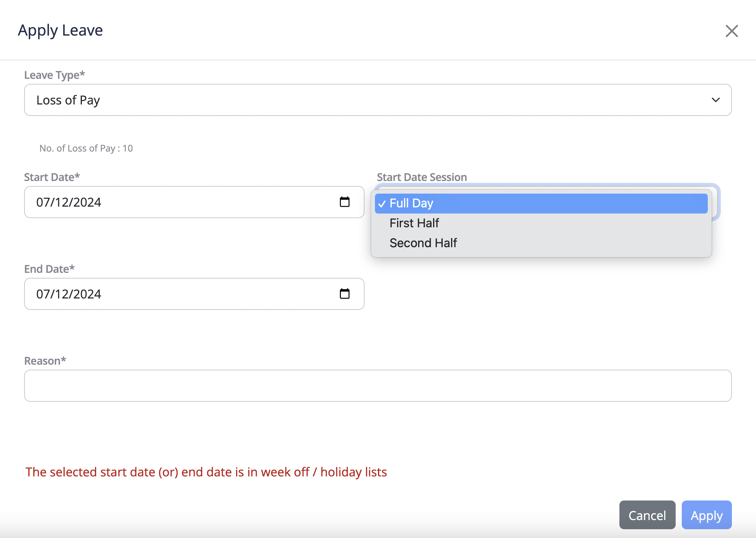Click the Leave Type chevron arrow
This screenshot has width=756, height=538.
715,100
